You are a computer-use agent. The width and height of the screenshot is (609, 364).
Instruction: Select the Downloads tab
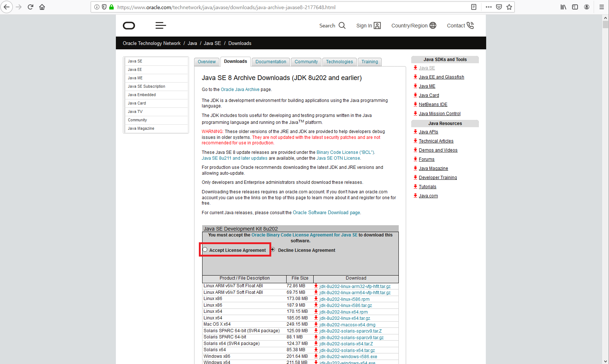coord(235,61)
